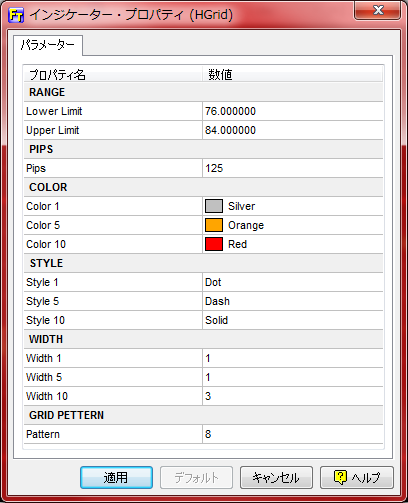Click the help question mark icon
The width and height of the screenshot is (408, 503).
340,477
